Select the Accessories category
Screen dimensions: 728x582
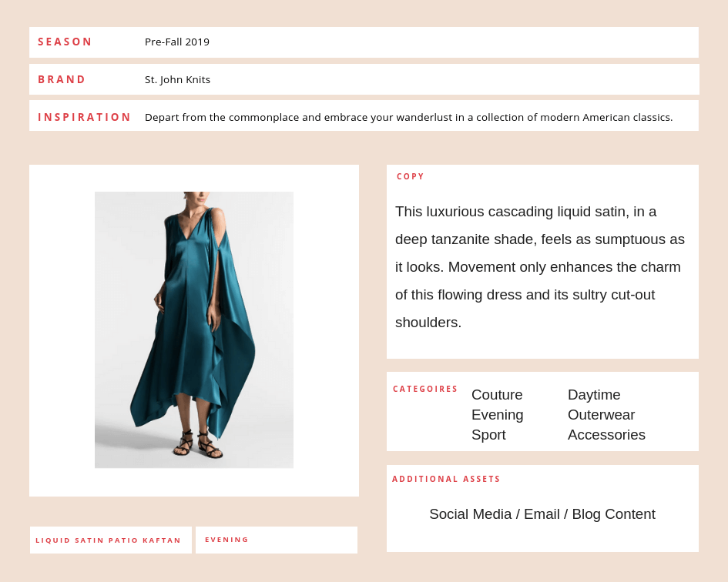tap(606, 435)
